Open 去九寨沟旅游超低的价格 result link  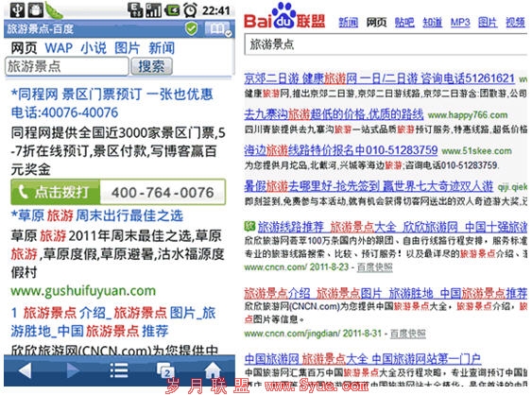334,114
